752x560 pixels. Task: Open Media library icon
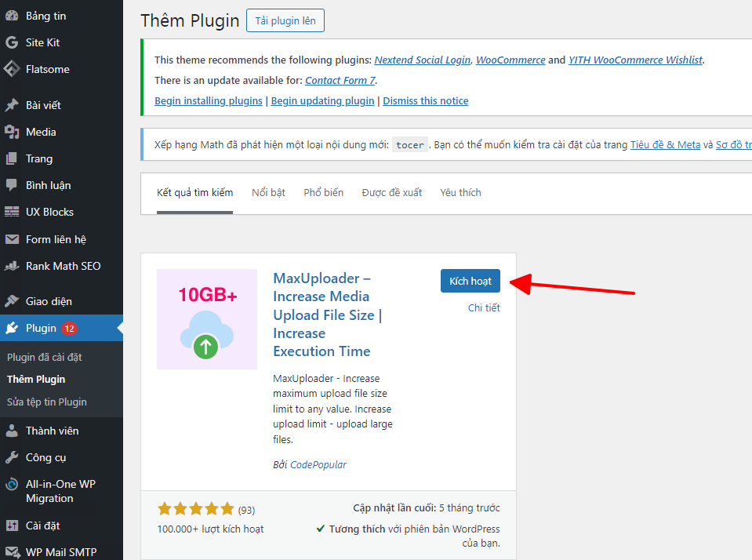tap(12, 132)
